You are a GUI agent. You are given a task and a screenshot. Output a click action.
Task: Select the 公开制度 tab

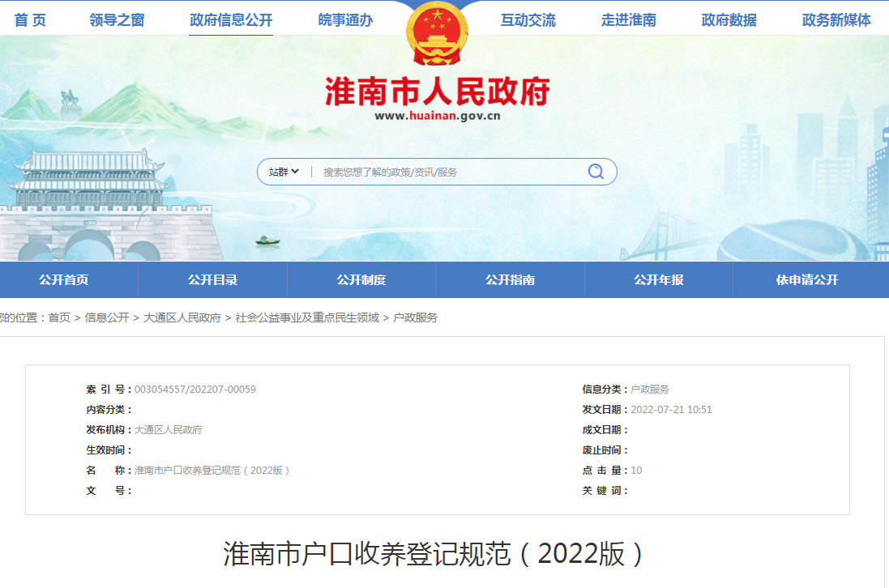tap(360, 279)
